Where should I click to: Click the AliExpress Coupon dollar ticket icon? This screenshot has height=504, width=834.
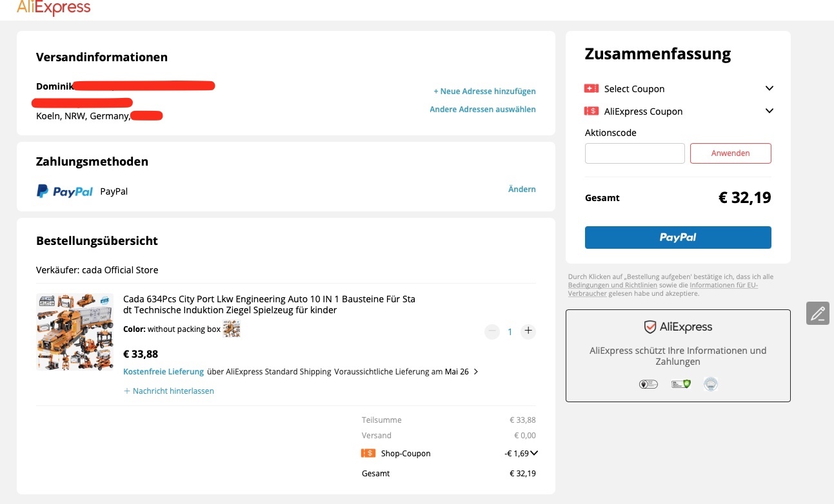pos(591,111)
